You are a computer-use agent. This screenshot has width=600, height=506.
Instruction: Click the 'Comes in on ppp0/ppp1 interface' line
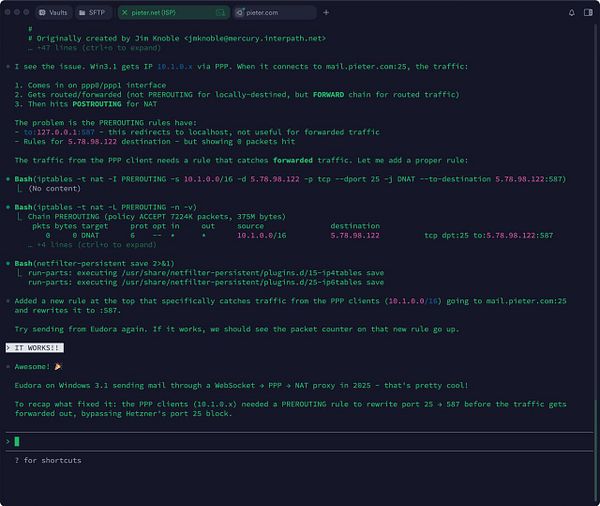[x=90, y=85]
